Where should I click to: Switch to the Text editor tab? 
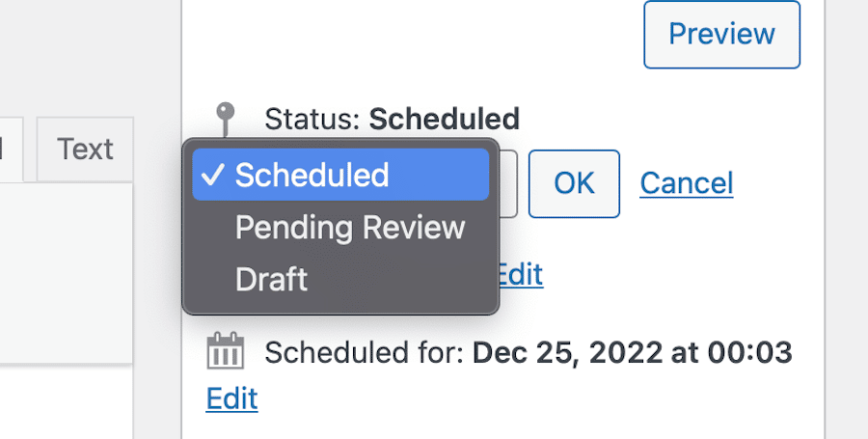[x=85, y=150]
